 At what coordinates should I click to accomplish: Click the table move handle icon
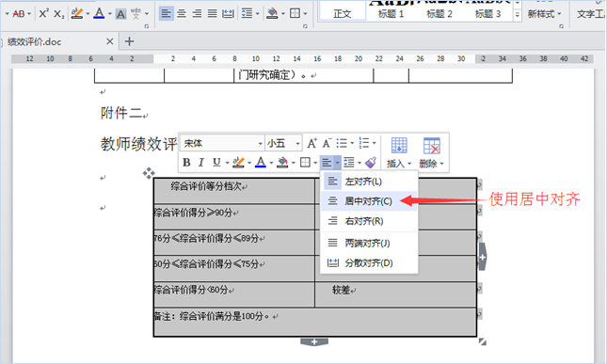click(149, 173)
